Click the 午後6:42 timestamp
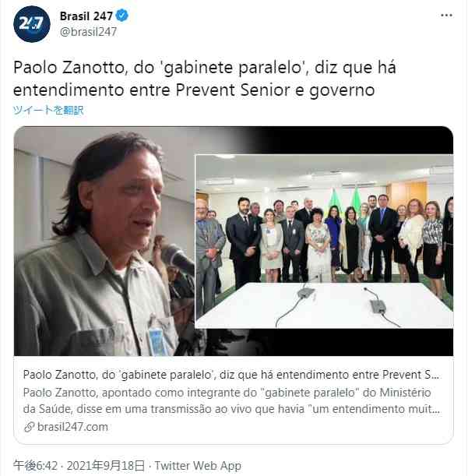The height and width of the screenshot is (476, 468). tap(35, 466)
